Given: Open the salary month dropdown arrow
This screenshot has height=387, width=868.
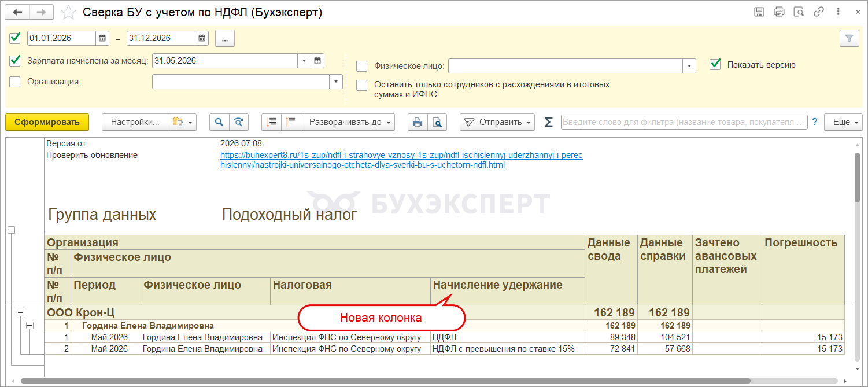Looking at the screenshot, I should pos(305,61).
